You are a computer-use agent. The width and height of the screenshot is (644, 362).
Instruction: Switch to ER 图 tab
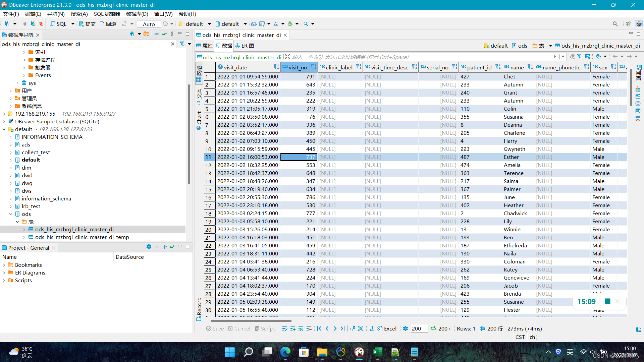pos(245,46)
